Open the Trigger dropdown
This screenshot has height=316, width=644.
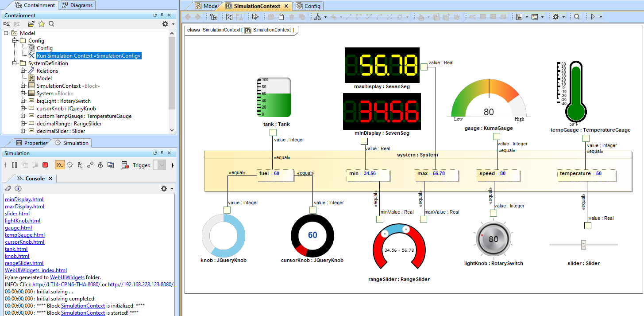tap(162, 165)
